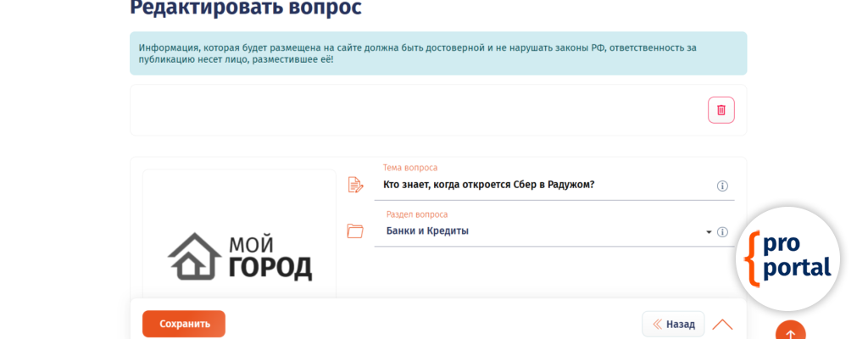
Task: Click the Тема вопроса field label
Action: (x=410, y=168)
